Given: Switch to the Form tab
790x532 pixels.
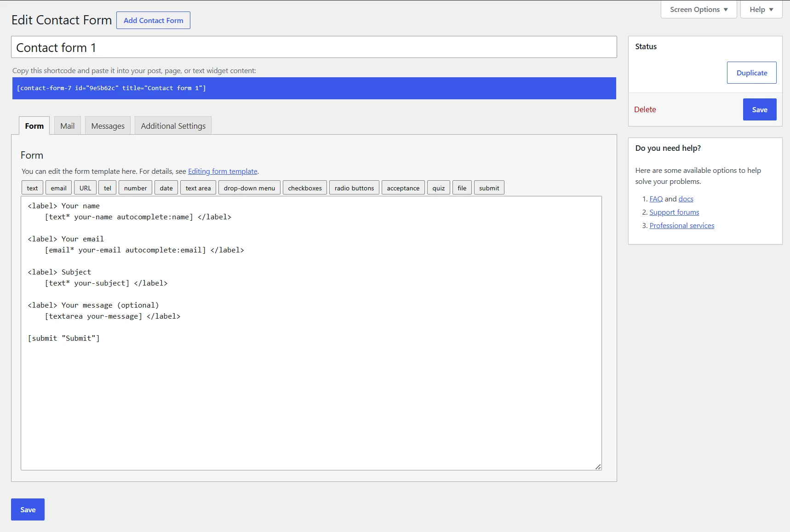Looking at the screenshot, I should 34,126.
